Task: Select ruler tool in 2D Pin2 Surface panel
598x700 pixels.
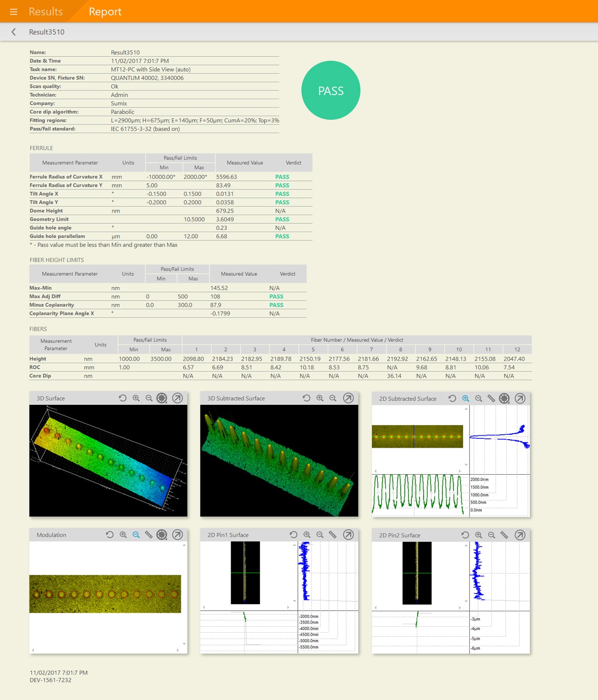Action: tap(504, 535)
